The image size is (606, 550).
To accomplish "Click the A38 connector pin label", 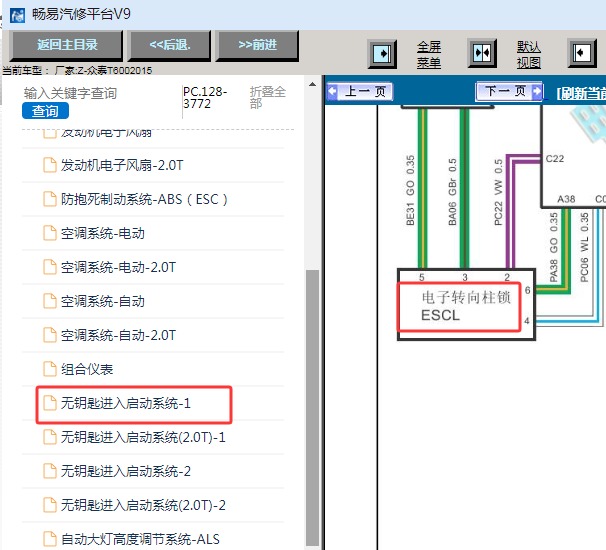I will point(566,199).
